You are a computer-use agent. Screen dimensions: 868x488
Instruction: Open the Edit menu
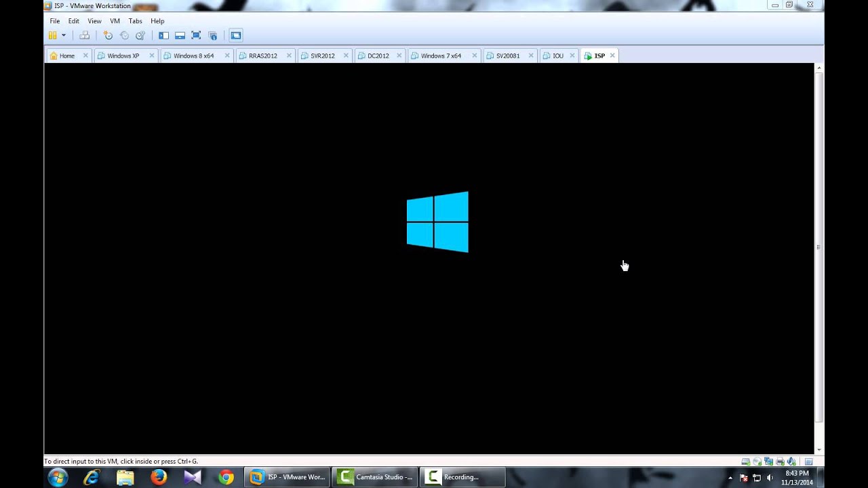pyautogui.click(x=74, y=21)
